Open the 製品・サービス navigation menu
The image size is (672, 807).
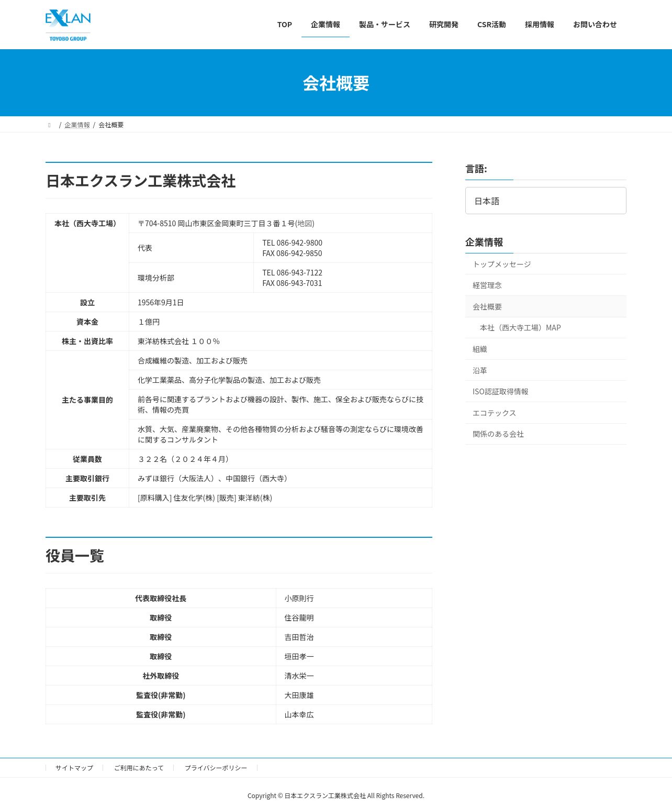385,25
